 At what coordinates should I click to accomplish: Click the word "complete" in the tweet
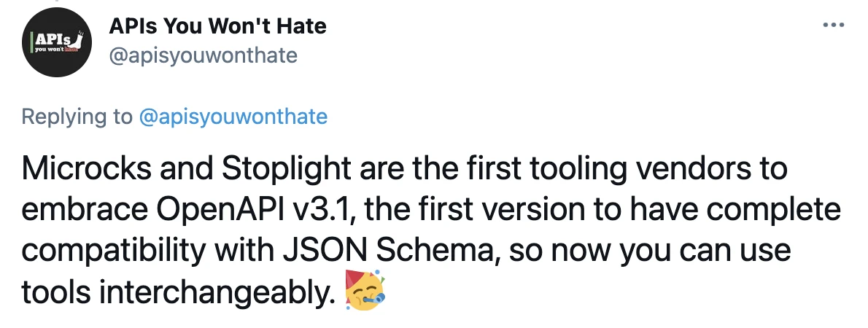pyautogui.click(x=776, y=211)
